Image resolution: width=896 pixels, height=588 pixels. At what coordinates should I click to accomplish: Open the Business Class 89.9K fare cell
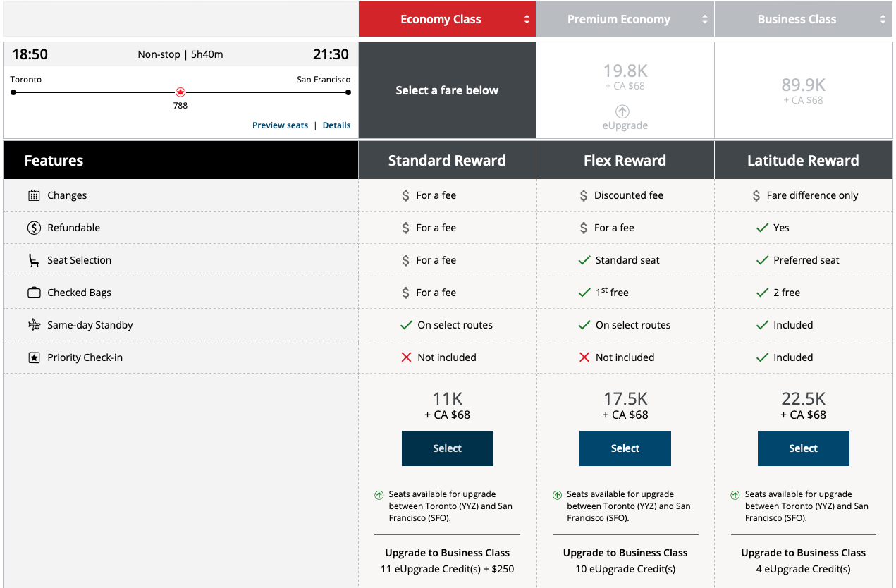pyautogui.click(x=803, y=90)
